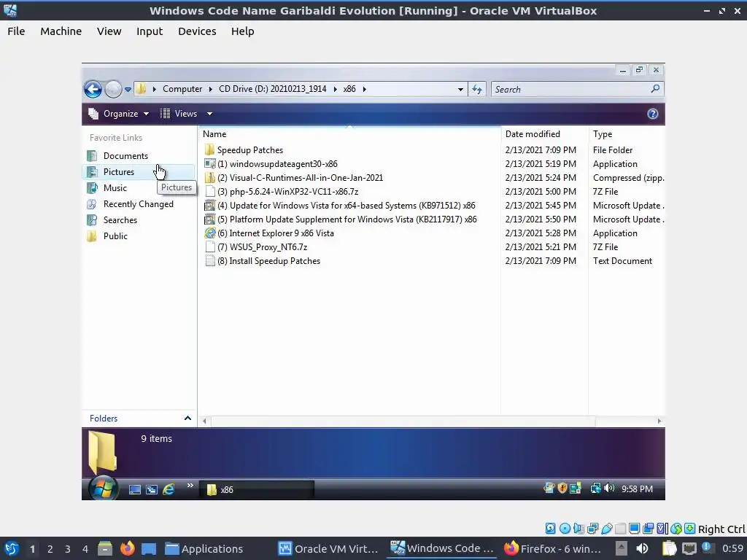Click Show Desktop quick launch icon
This screenshot has height=560, width=747.
pyautogui.click(x=135, y=489)
